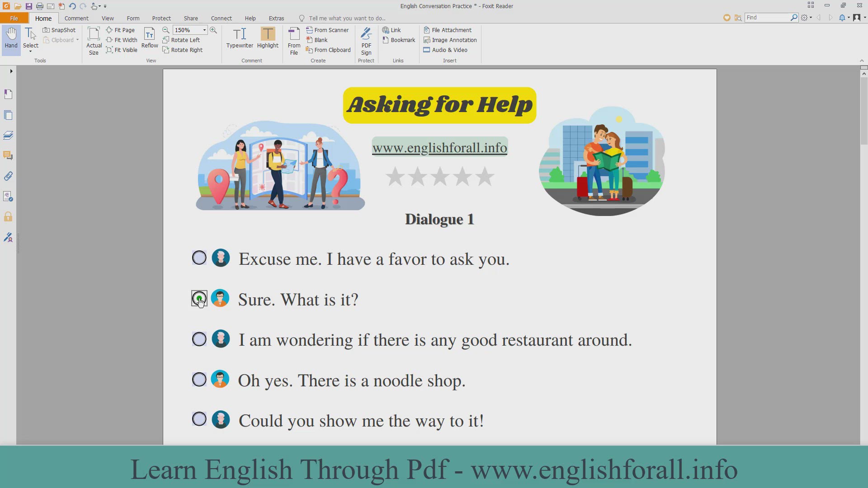Image resolution: width=868 pixels, height=488 pixels.
Task: Click the Reflow view icon
Action: pyautogui.click(x=150, y=38)
